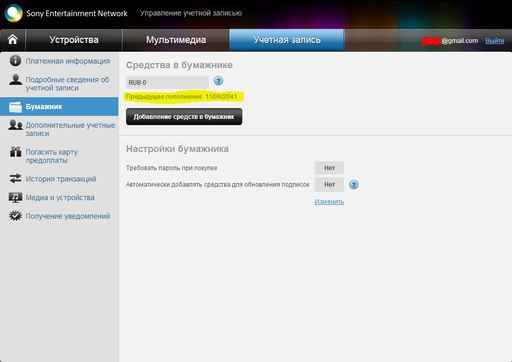Click Нет value for password on purchase
The width and height of the screenshot is (512, 362).
(329, 168)
